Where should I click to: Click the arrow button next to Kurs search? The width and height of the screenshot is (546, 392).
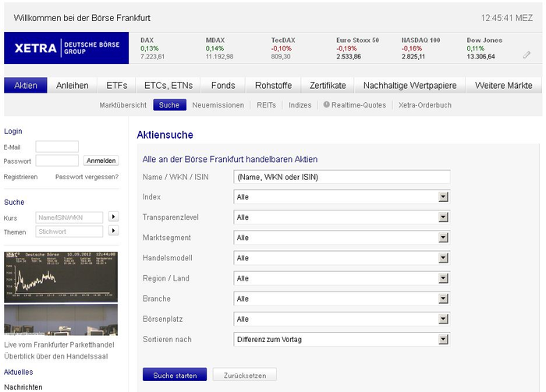[x=114, y=217]
